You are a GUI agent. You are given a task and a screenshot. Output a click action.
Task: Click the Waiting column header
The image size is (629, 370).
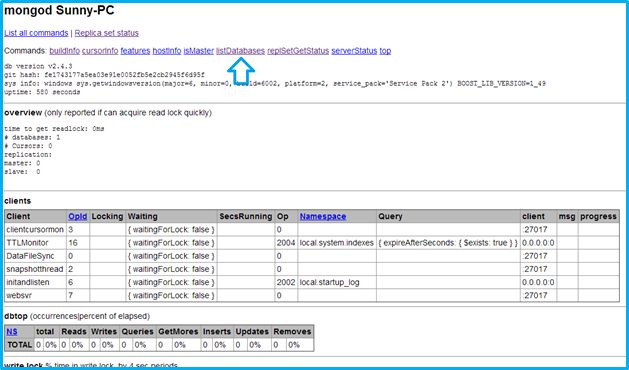(171, 216)
